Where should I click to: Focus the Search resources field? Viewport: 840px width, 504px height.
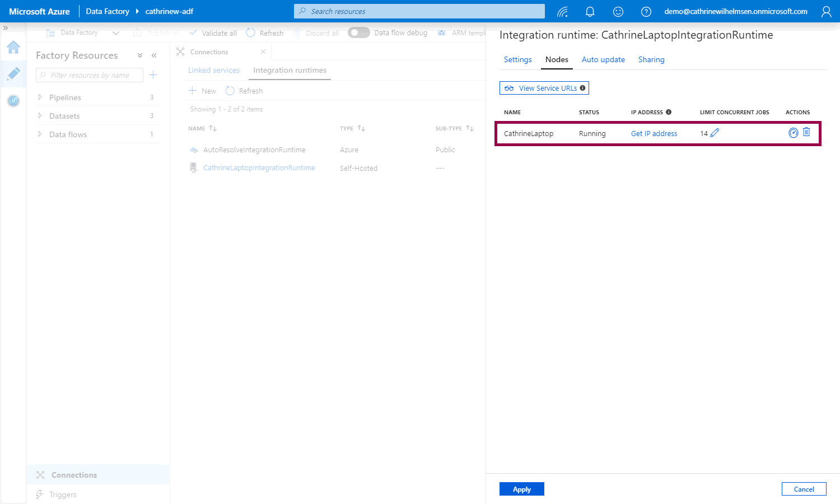(x=419, y=11)
